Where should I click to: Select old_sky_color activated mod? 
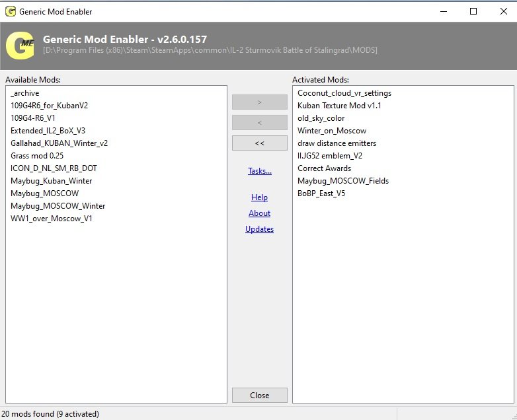click(x=321, y=118)
